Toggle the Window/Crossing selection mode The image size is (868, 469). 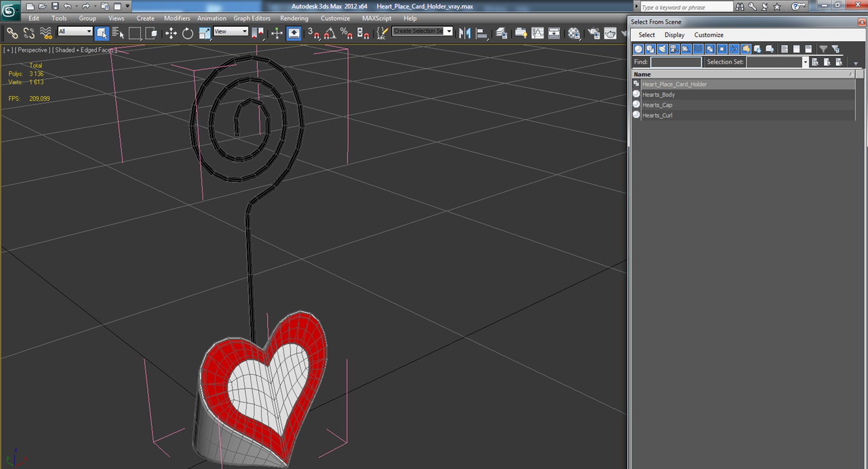[x=151, y=33]
